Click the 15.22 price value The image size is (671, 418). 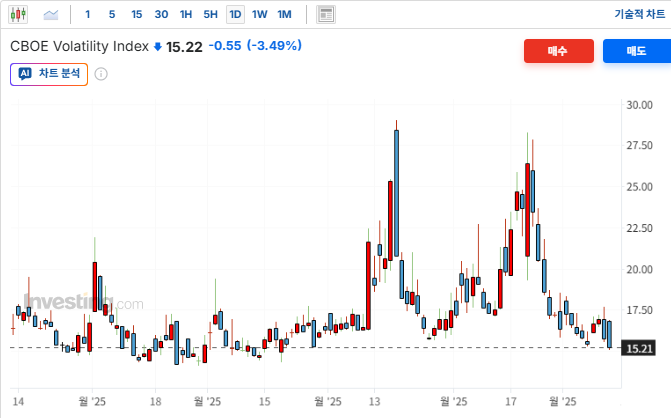point(184,47)
